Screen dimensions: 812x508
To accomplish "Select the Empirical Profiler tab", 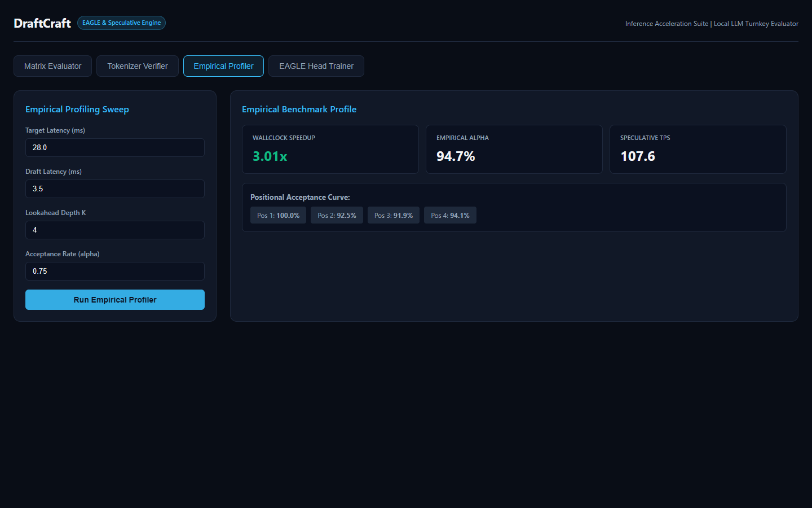I will pyautogui.click(x=223, y=66).
